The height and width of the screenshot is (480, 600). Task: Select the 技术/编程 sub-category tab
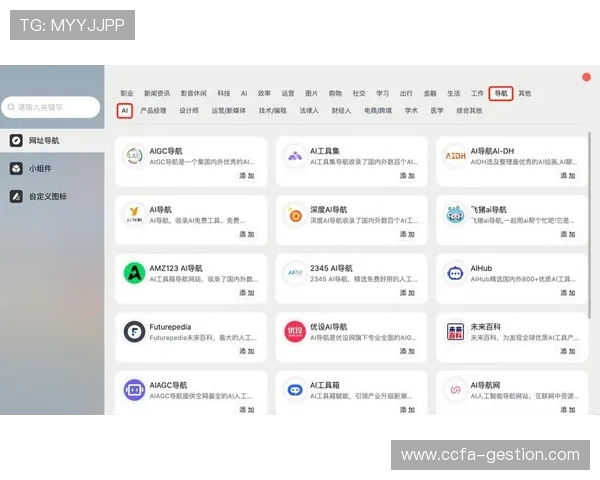pyautogui.click(x=272, y=111)
